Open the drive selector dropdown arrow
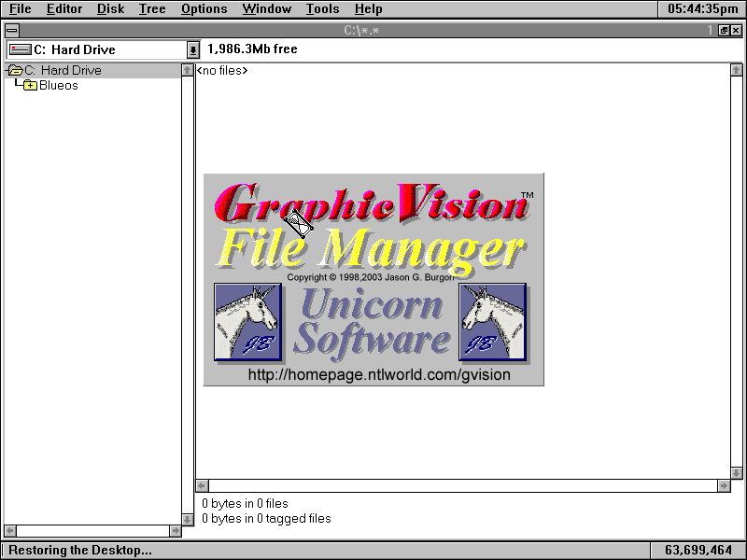The image size is (747, 560). point(192,49)
